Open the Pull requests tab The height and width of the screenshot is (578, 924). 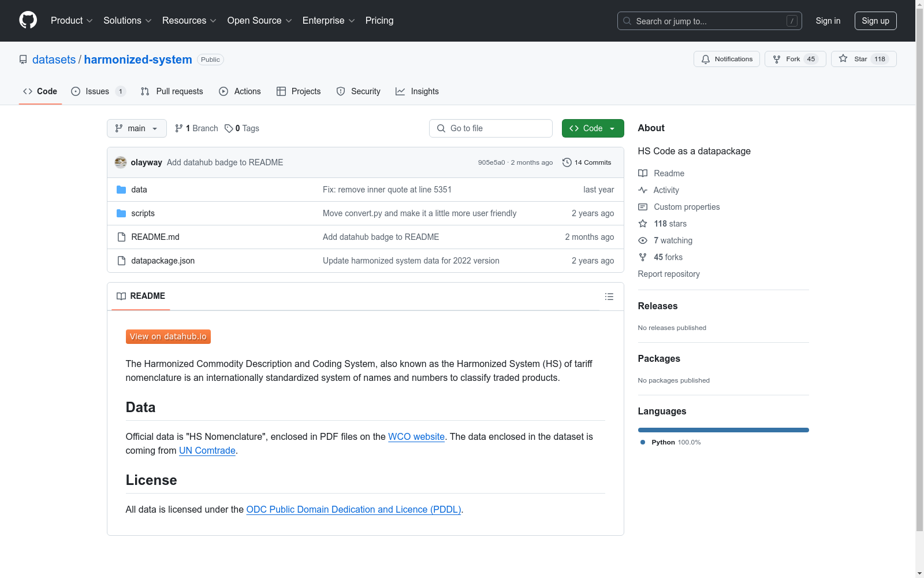tap(172, 91)
